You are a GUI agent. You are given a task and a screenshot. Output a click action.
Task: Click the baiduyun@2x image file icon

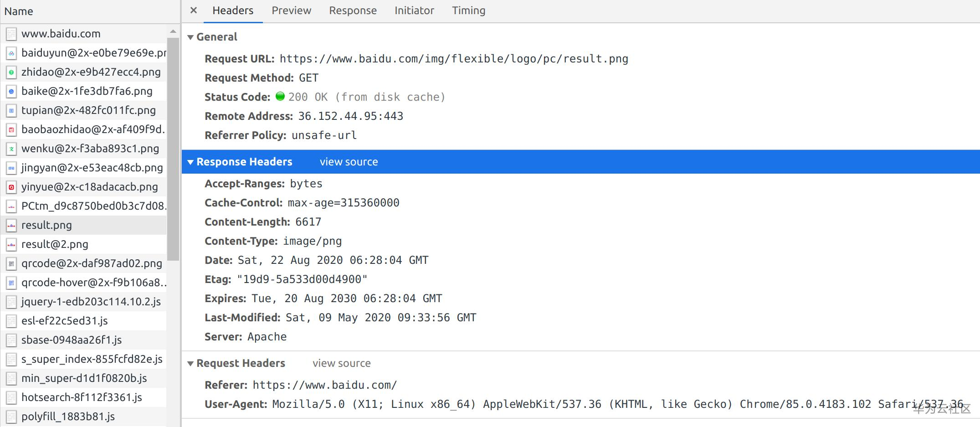(x=11, y=53)
